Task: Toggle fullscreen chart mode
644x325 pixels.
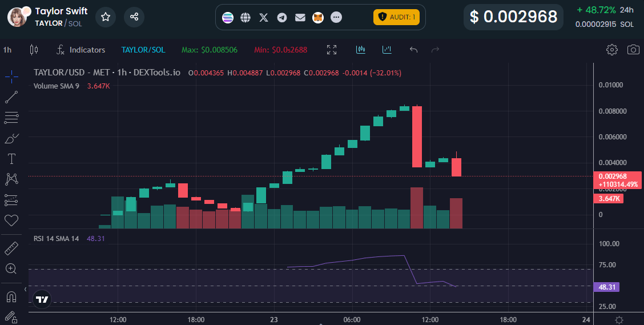Action: (x=332, y=50)
